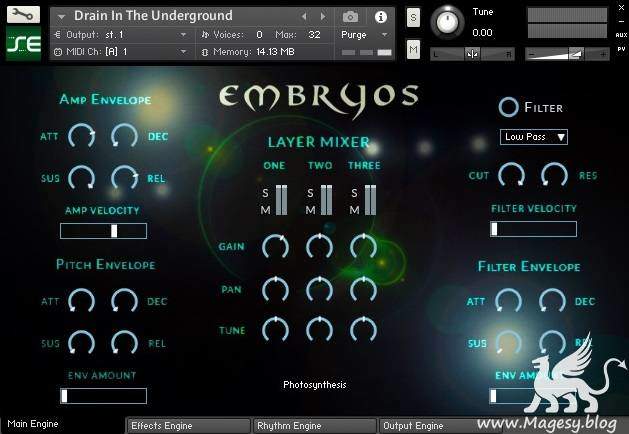
Task: Adjust Pitch Envelope REL knob
Action: click(124, 343)
